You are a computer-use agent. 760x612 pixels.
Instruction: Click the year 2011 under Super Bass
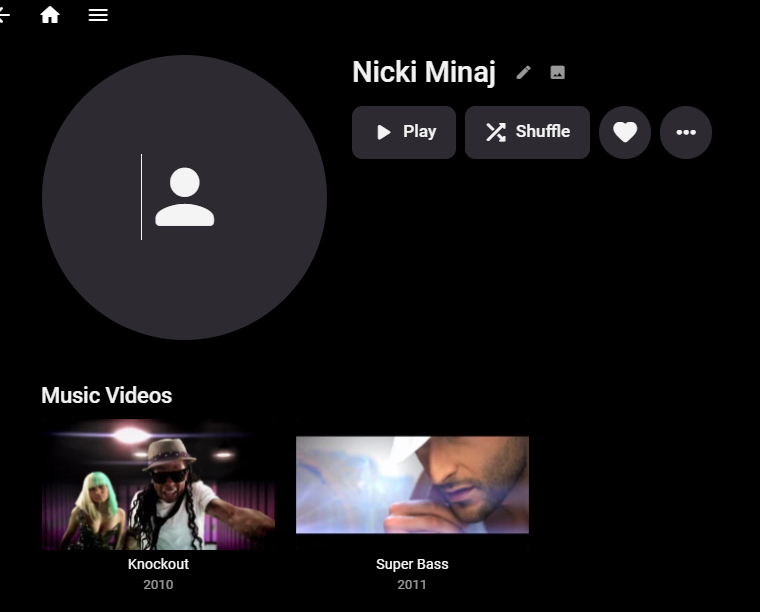click(x=412, y=584)
